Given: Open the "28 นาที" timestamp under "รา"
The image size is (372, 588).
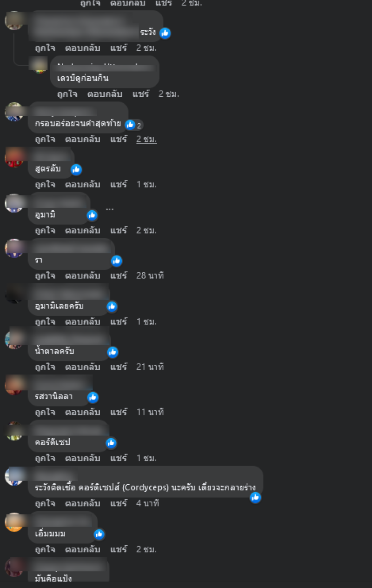Looking at the screenshot, I should point(150,275).
